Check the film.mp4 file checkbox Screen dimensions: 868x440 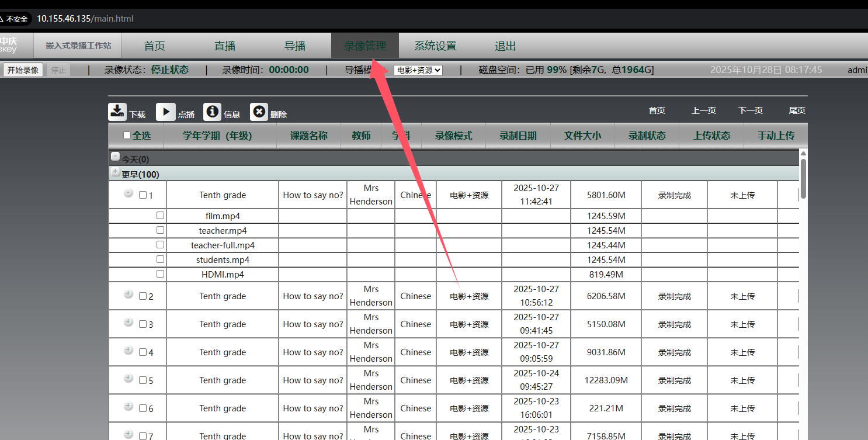tap(160, 216)
